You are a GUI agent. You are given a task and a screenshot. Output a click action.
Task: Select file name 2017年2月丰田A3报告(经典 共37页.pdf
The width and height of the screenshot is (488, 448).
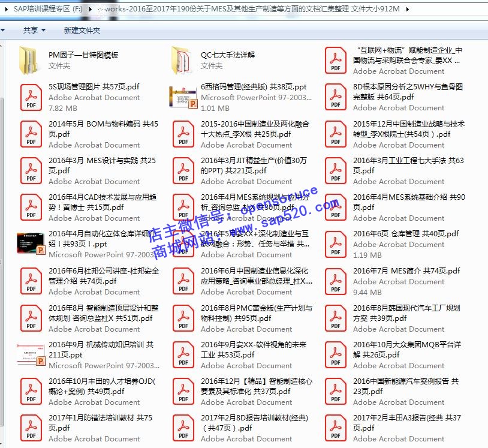tap(407, 423)
